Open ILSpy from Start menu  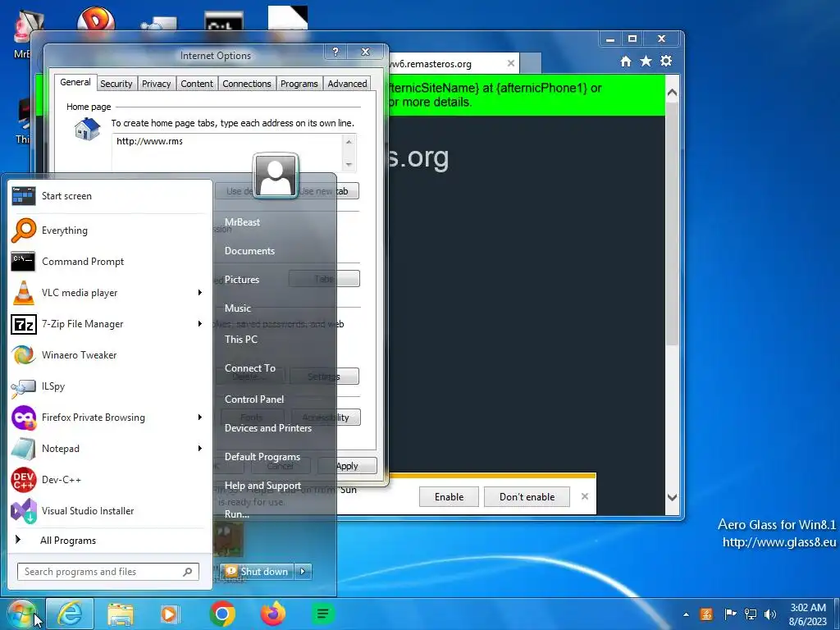(107, 386)
